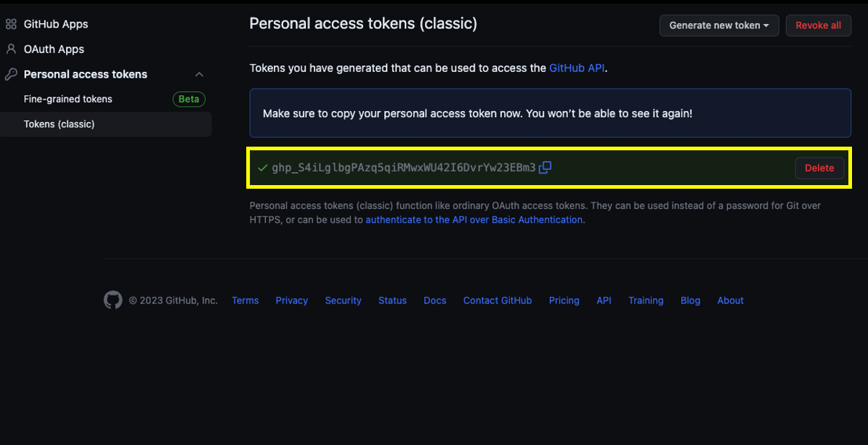The height and width of the screenshot is (445, 868).
Task: Click the Revoke all button
Action: tap(818, 25)
